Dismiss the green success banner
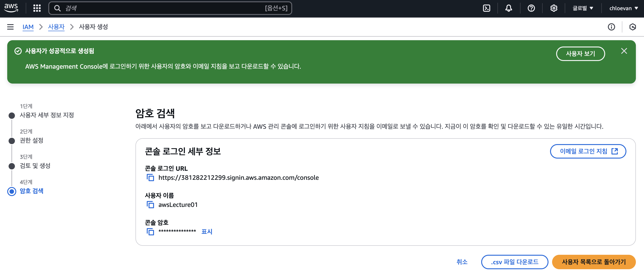The height and width of the screenshot is (276, 644). (x=624, y=51)
